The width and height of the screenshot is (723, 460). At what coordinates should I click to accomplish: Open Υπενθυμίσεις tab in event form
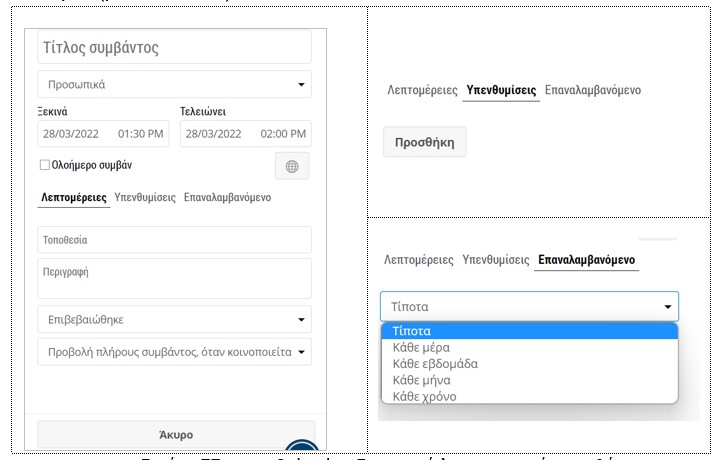[145, 198]
